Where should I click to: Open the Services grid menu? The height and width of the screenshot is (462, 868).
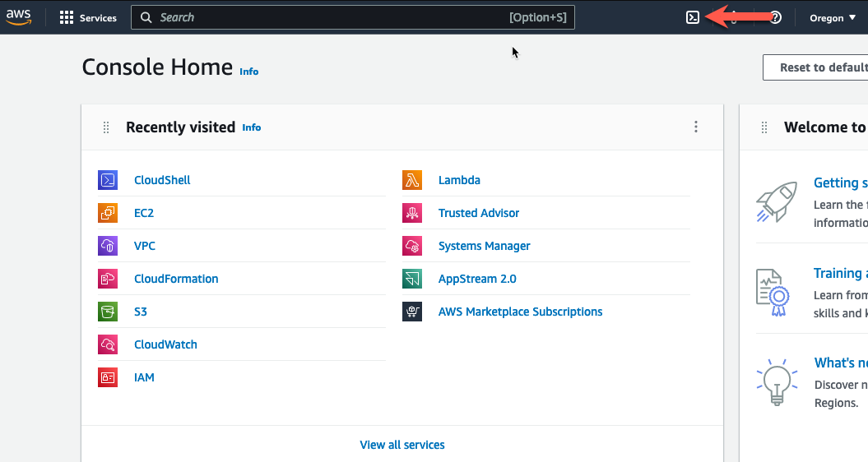pos(88,18)
